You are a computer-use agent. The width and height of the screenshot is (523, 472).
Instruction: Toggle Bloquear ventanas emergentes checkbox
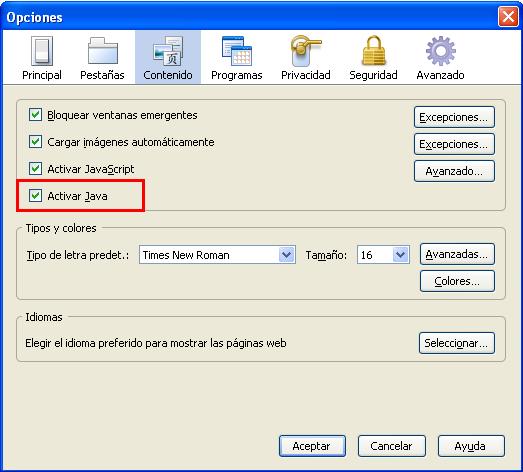click(x=35, y=115)
